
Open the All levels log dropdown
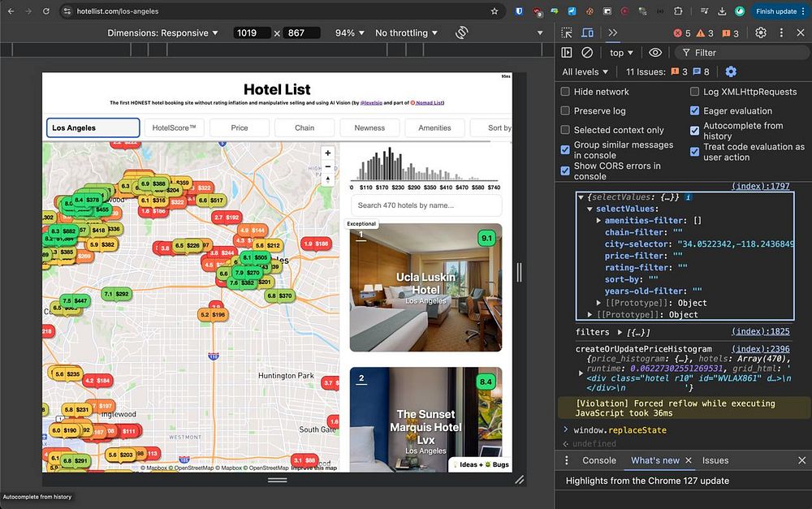pyautogui.click(x=585, y=72)
